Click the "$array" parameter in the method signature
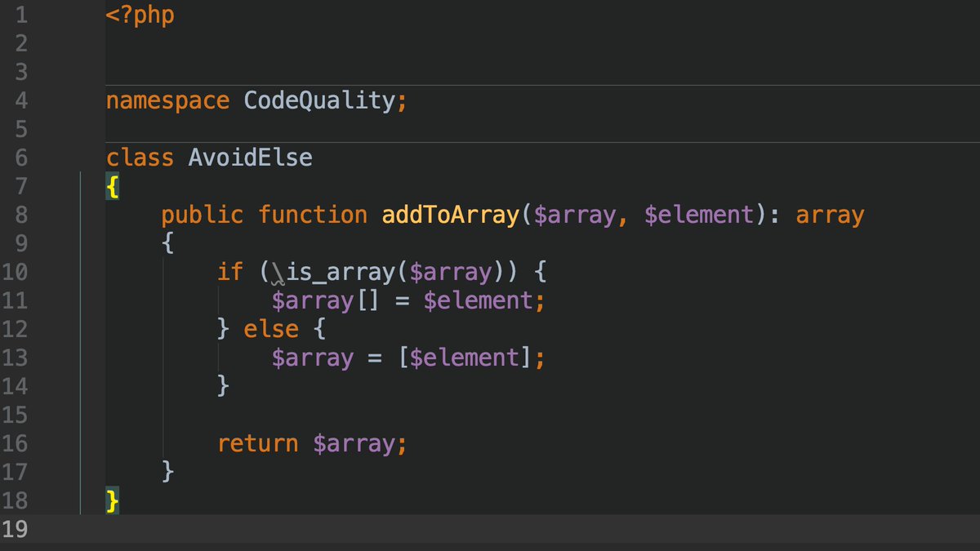The image size is (980, 551). click(x=574, y=216)
